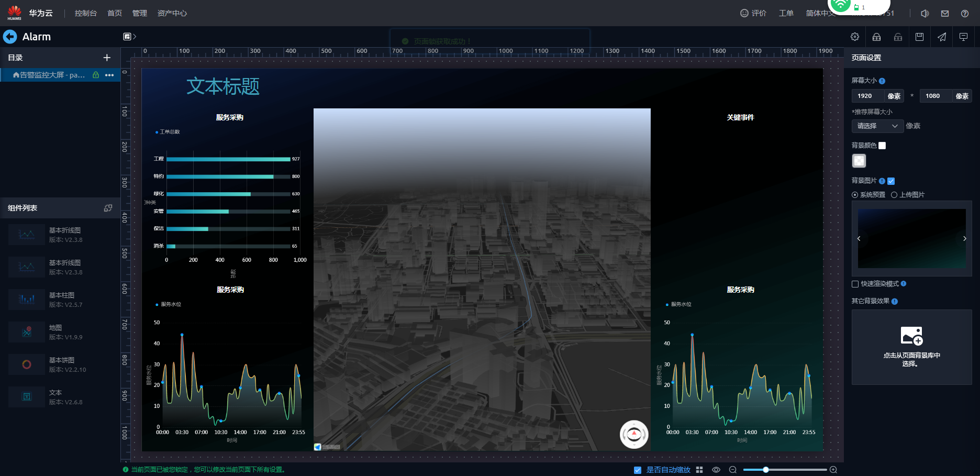This screenshot has width=980, height=476.
Task: Open the more options menu for 告警监控大屏
Action: 109,75
